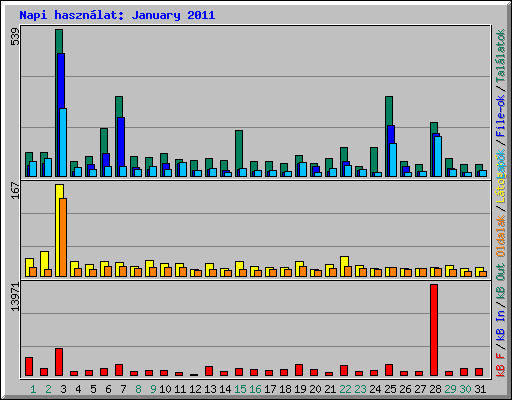
Task: Click the day 6 axis label
Action: click(x=108, y=389)
